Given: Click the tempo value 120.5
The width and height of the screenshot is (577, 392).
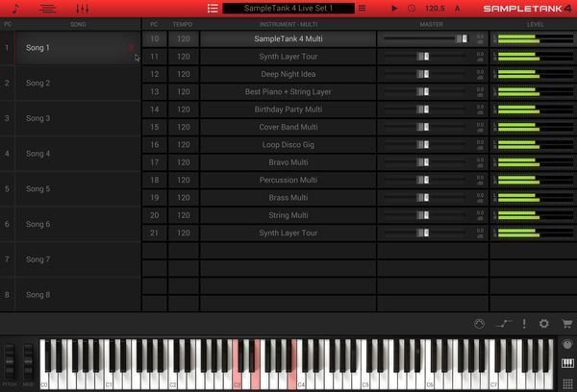Looking at the screenshot, I should [x=435, y=8].
